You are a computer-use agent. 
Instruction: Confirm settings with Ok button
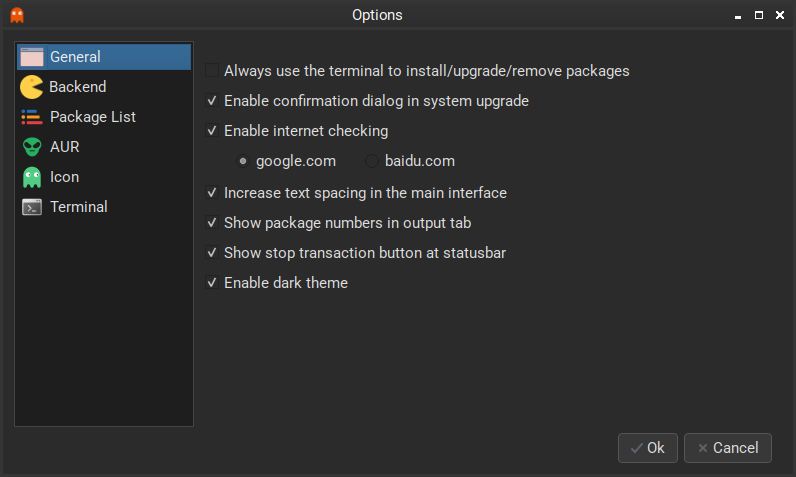(x=648, y=448)
